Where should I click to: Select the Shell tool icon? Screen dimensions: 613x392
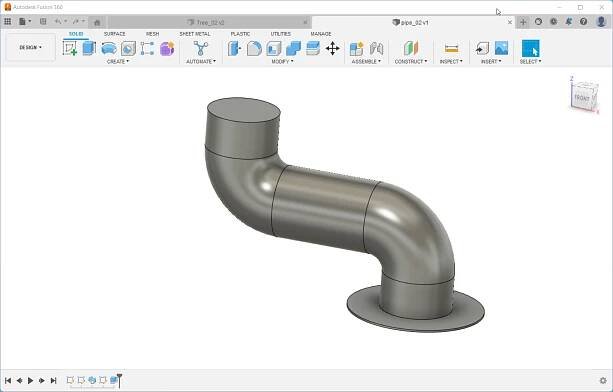pyautogui.click(x=274, y=48)
